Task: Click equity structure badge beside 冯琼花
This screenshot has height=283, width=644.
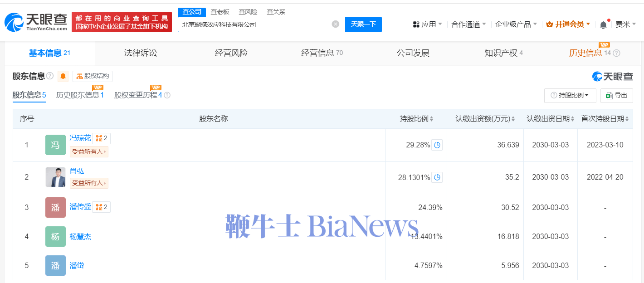Action: click(102, 138)
